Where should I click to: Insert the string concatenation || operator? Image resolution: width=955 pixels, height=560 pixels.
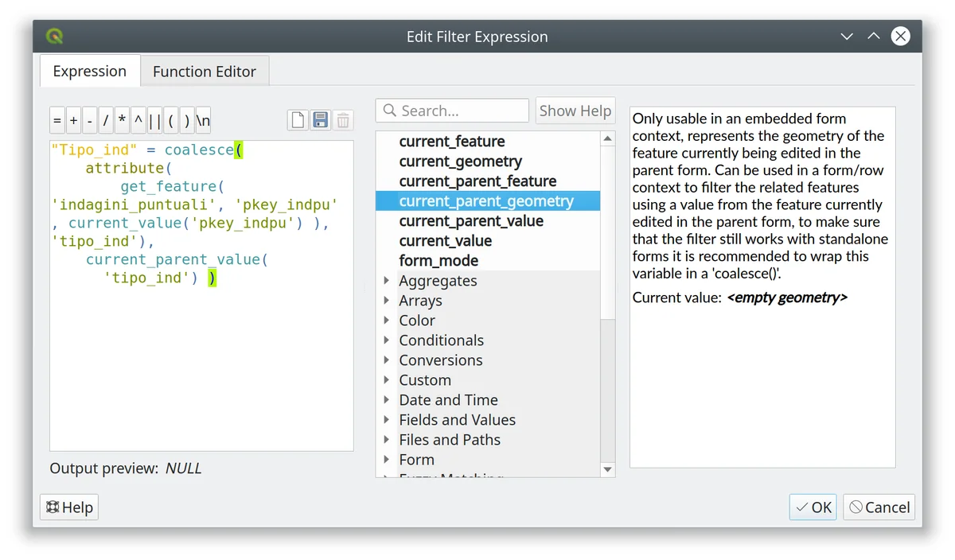pos(154,121)
